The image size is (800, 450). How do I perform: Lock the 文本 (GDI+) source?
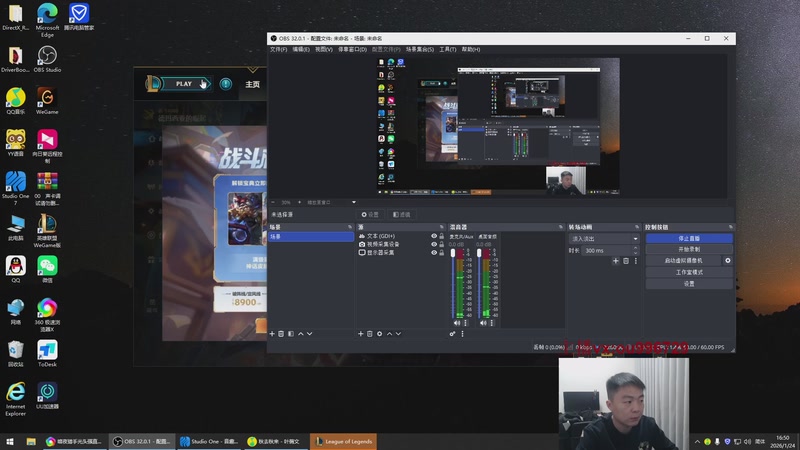click(x=442, y=236)
